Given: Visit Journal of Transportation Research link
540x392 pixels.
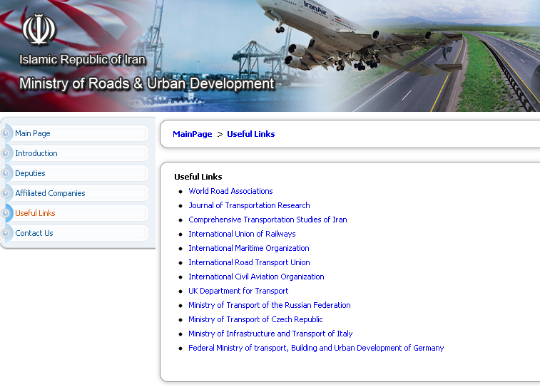Looking at the screenshot, I should [249, 205].
